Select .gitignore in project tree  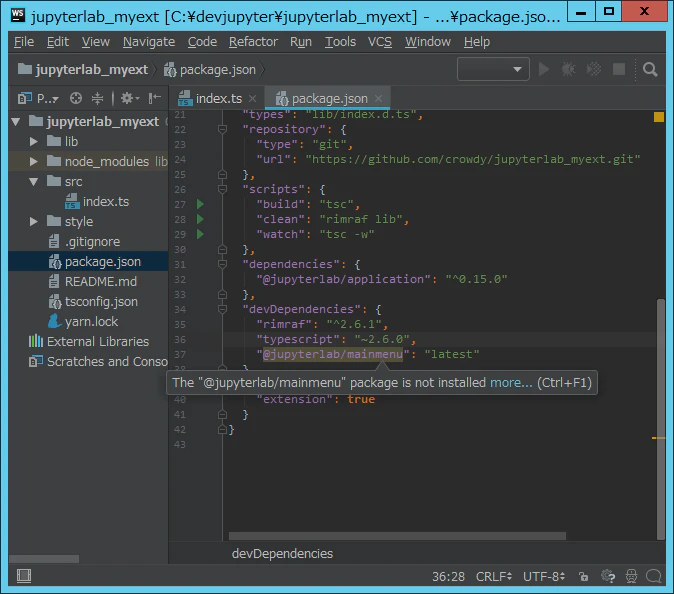[85, 242]
